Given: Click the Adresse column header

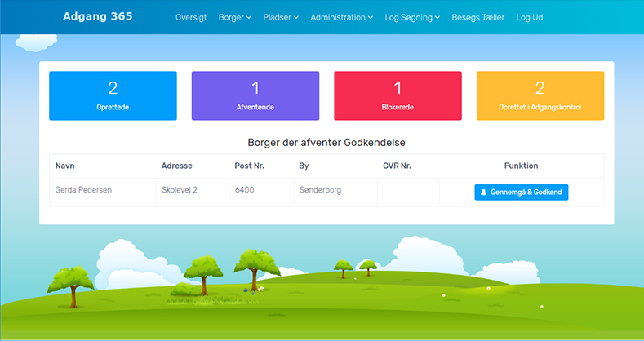Looking at the screenshot, I should pyautogui.click(x=177, y=166).
